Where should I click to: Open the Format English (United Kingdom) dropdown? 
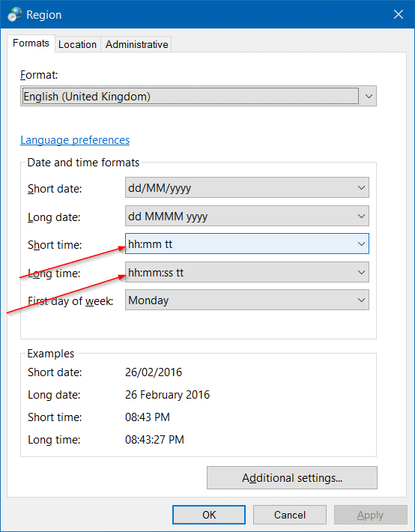(199, 97)
